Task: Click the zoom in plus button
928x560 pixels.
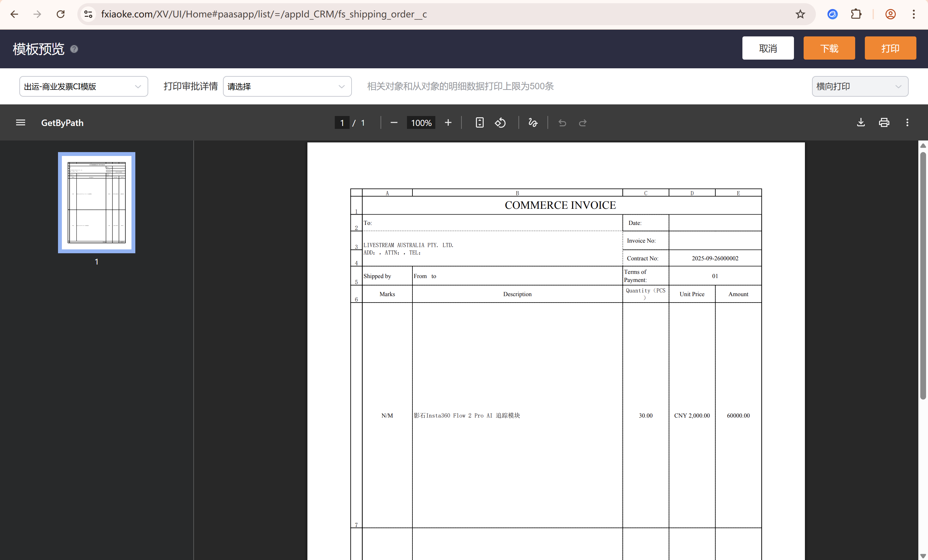Action: (448, 123)
